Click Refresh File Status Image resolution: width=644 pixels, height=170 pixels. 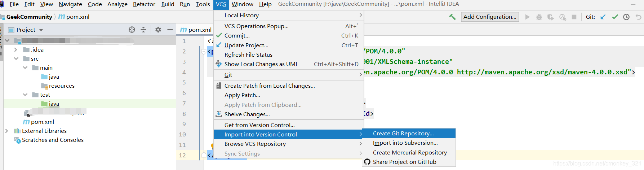coord(289,55)
